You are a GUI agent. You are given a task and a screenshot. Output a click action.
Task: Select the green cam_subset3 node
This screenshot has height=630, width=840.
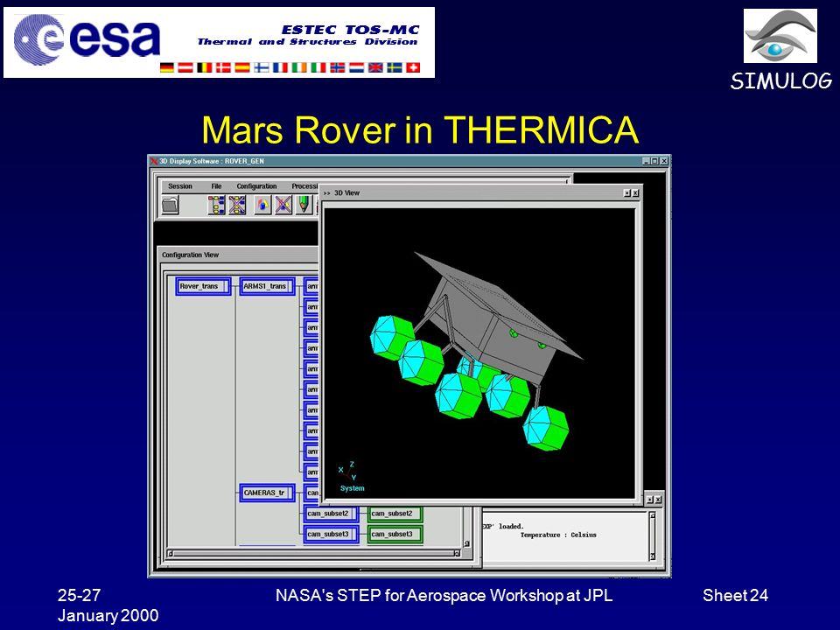pyautogui.click(x=395, y=534)
